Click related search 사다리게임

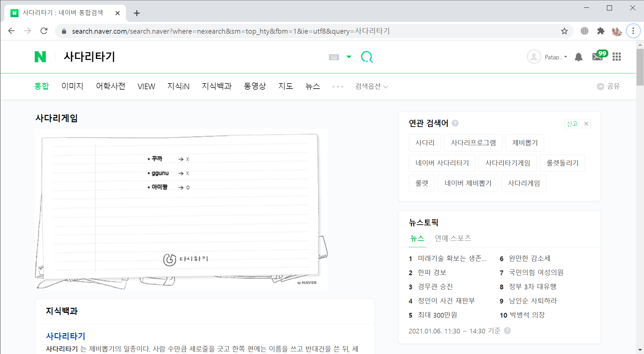(524, 183)
